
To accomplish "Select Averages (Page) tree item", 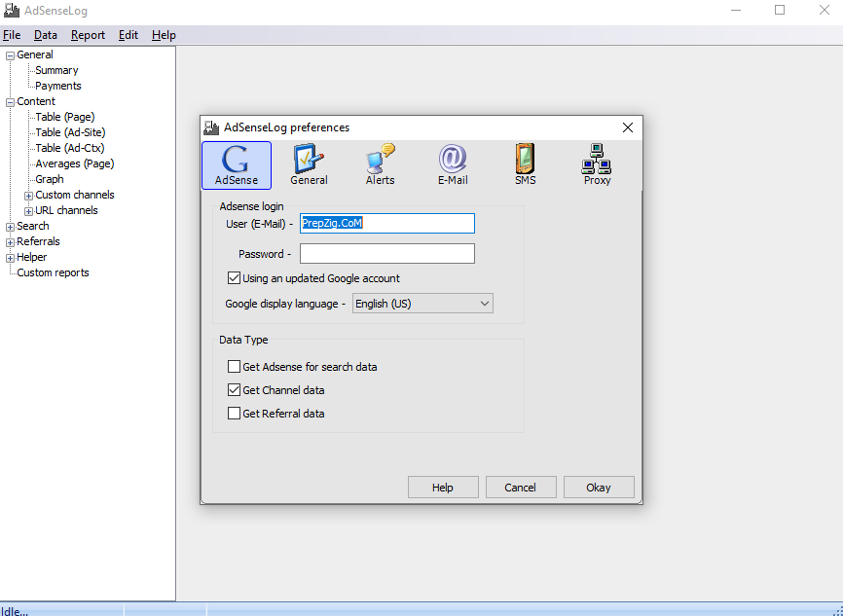I will [x=75, y=163].
